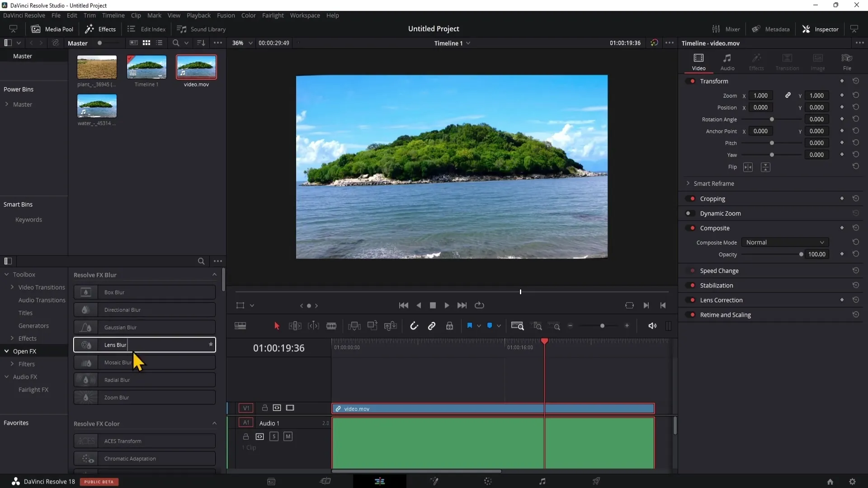Click the Loop playback icon
Image resolution: width=868 pixels, height=488 pixels.
pyautogui.click(x=480, y=305)
